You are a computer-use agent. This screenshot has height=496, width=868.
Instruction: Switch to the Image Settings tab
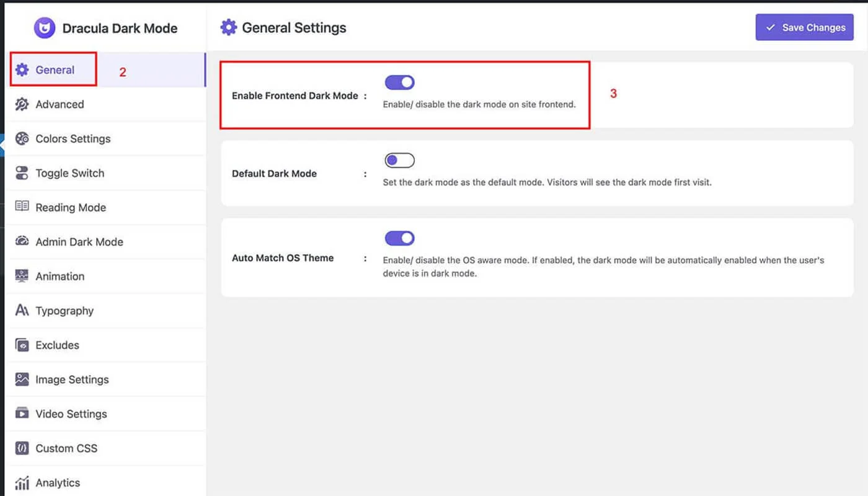pos(72,379)
